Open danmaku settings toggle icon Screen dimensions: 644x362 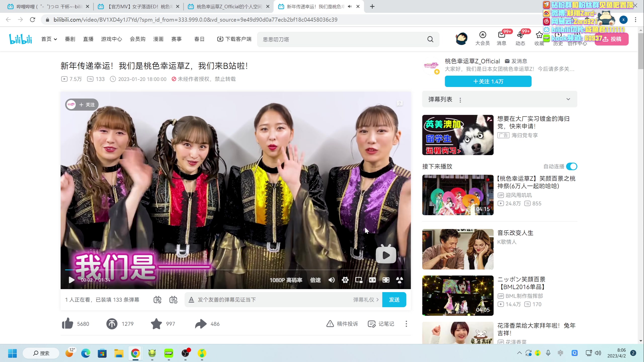173,300
